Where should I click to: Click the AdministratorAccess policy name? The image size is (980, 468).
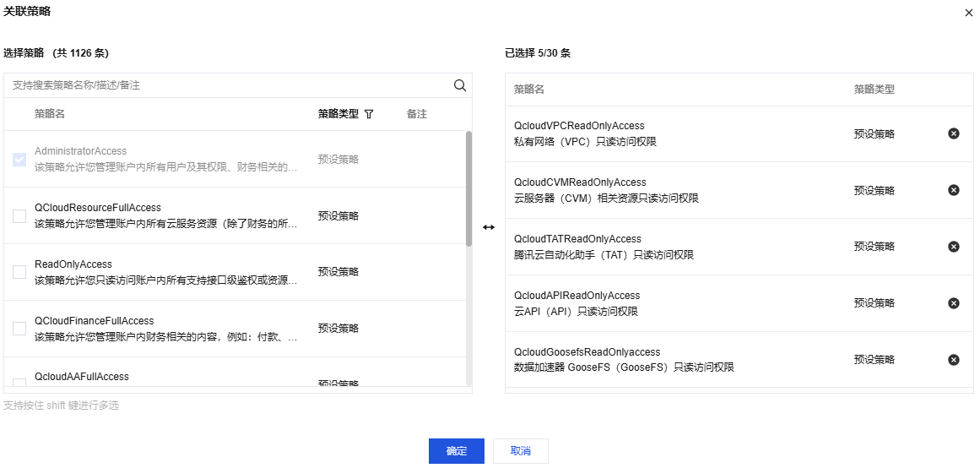81,150
